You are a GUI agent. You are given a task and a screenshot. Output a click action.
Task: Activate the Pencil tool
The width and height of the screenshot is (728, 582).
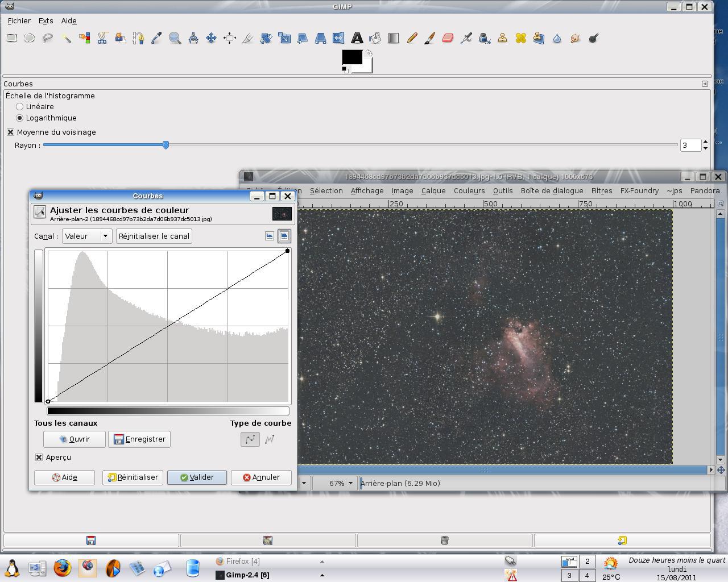pyautogui.click(x=412, y=38)
